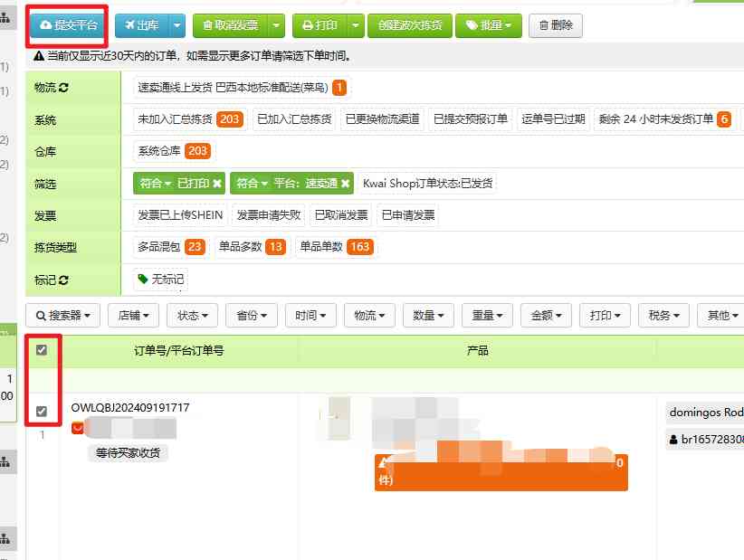Screen dimensions: 744x560
Task: Open the 时间 dropdown
Action: click(x=310, y=315)
